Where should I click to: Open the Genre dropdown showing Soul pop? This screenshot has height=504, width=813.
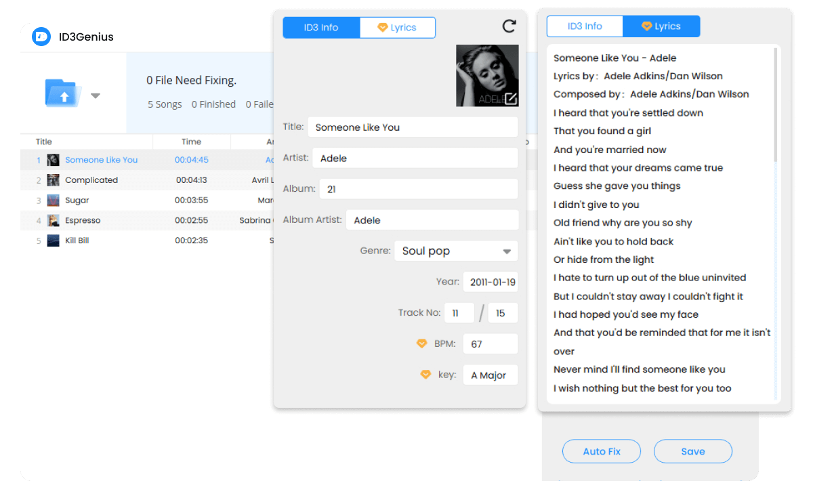point(456,251)
